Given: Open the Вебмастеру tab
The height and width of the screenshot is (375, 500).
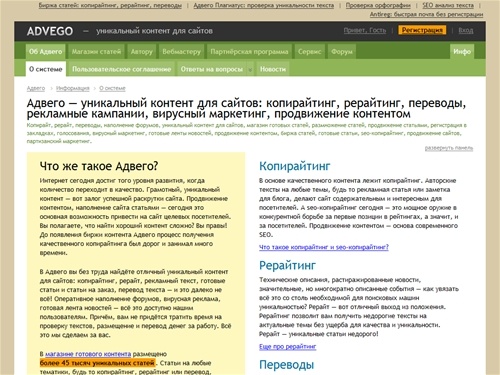Looking at the screenshot, I should (x=182, y=51).
